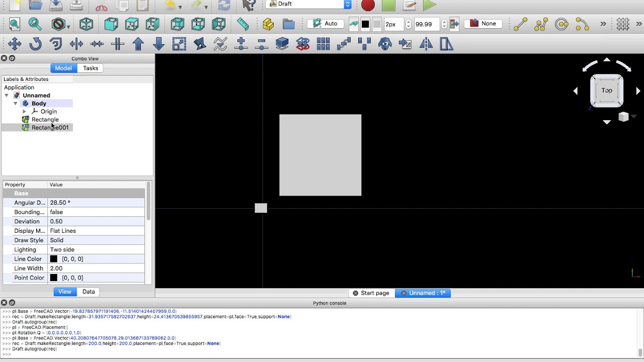This screenshot has height=362, width=644.
Task: Open the redo history dropdown arrow
Action: pyautogui.click(x=206, y=7)
